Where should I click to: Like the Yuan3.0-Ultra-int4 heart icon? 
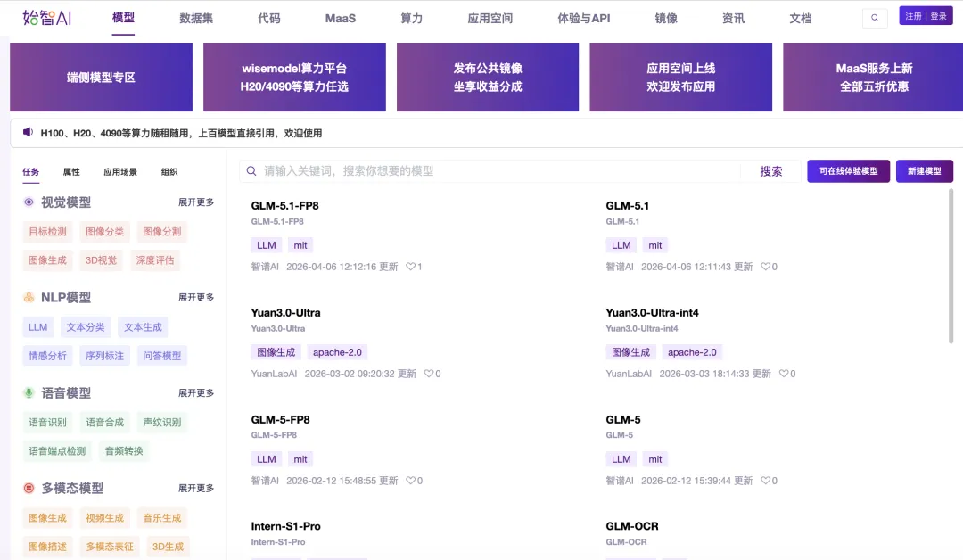784,374
